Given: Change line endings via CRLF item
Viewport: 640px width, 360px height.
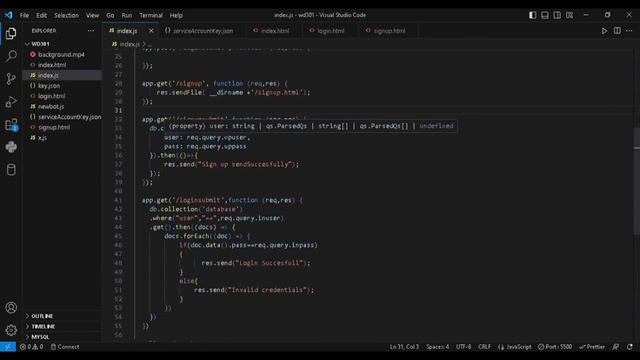Looking at the screenshot, I should [484, 347].
